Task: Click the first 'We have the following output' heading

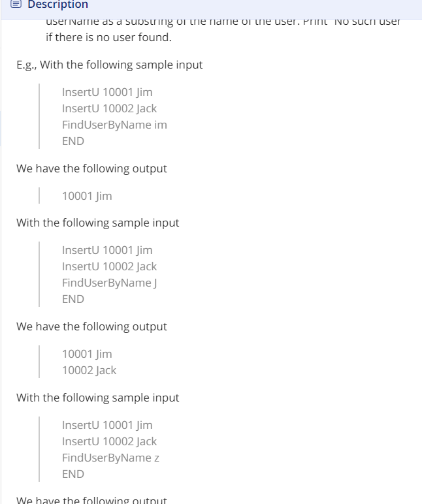Action: tap(91, 168)
